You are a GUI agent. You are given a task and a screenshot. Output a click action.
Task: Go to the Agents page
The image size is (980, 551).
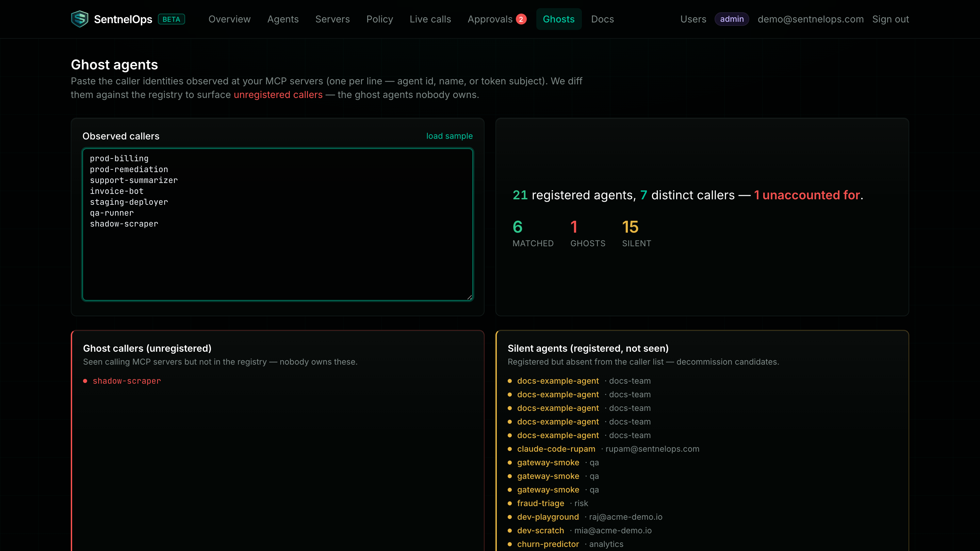point(283,19)
